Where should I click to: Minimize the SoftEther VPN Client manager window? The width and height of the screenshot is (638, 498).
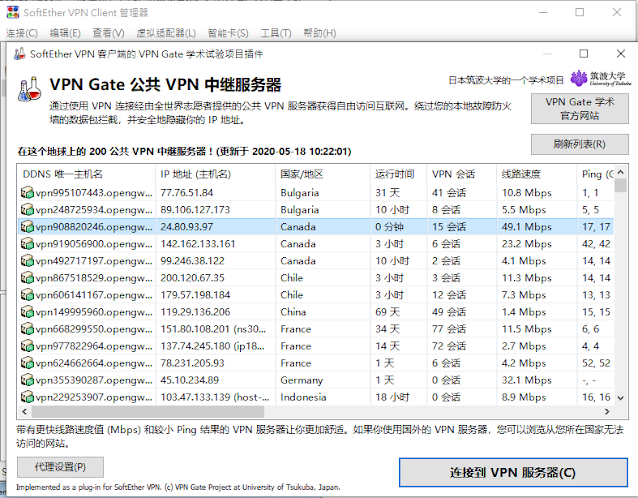543,13
